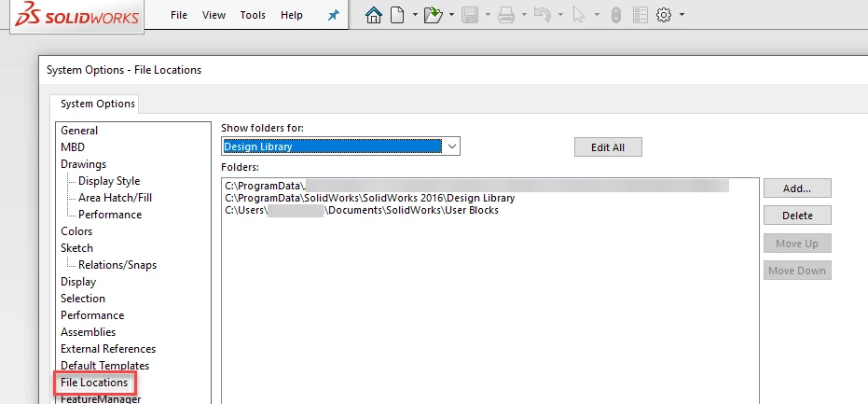Click the Move Down button
Viewport: 868px width, 404px height.
point(797,271)
